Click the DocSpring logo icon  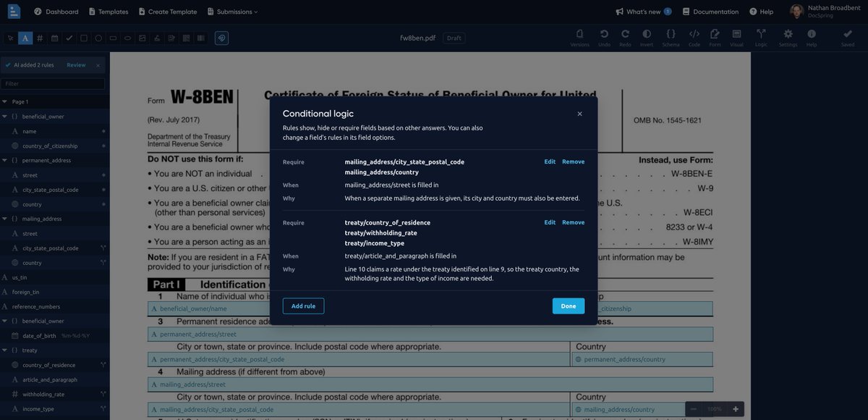14,12
